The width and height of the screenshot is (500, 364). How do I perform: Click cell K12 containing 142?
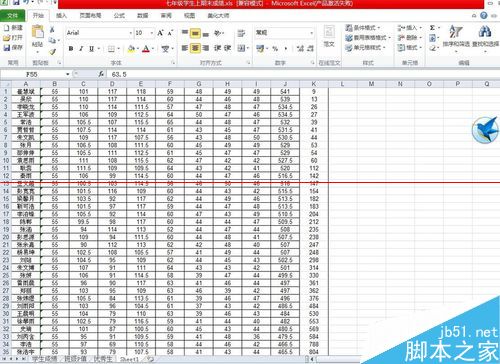314,176
